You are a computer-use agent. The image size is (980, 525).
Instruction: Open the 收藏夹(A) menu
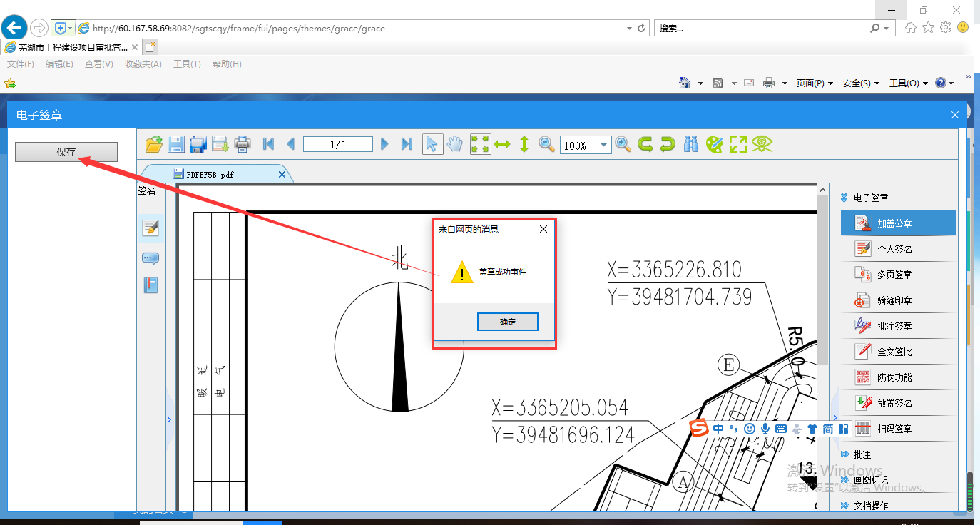[x=143, y=64]
